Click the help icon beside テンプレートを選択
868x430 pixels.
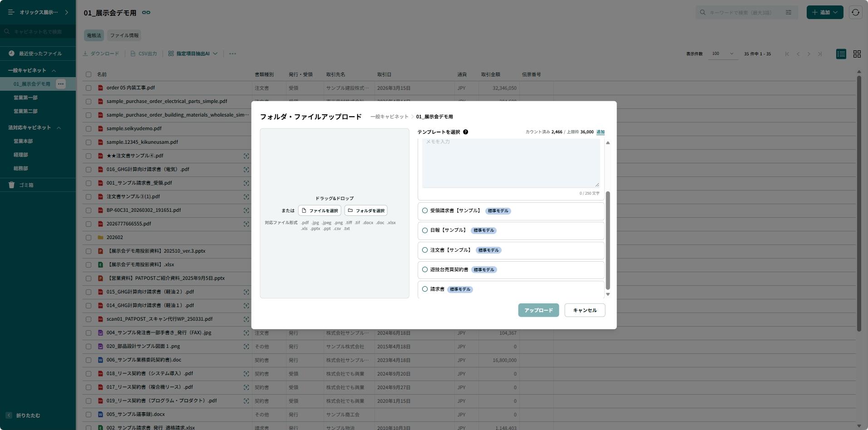coord(465,132)
